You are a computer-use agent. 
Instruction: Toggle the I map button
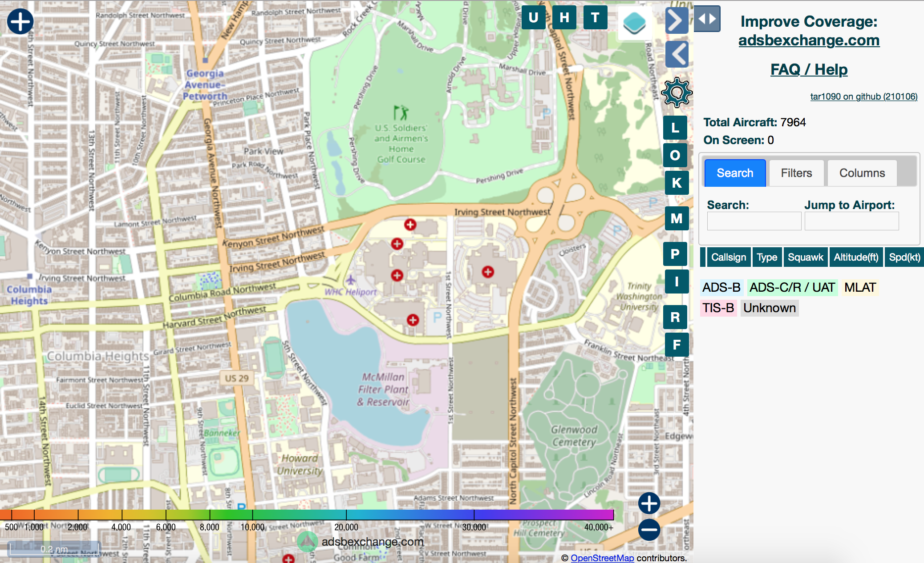click(x=677, y=281)
